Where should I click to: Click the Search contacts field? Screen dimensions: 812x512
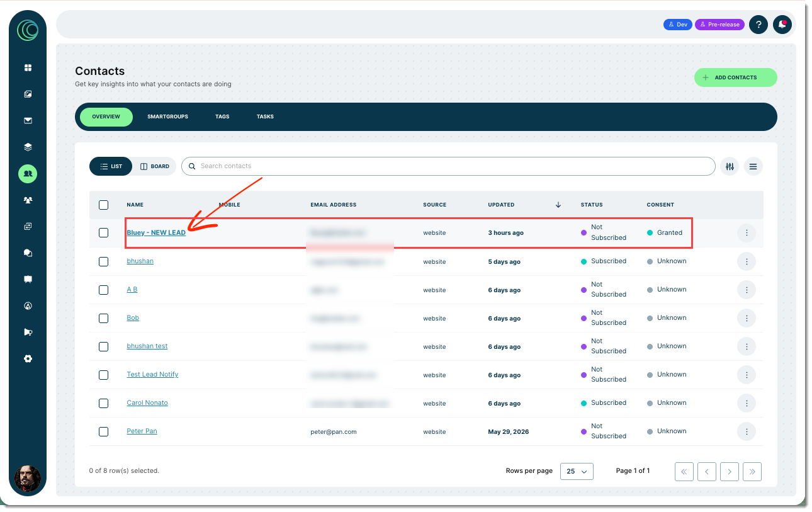coord(448,166)
